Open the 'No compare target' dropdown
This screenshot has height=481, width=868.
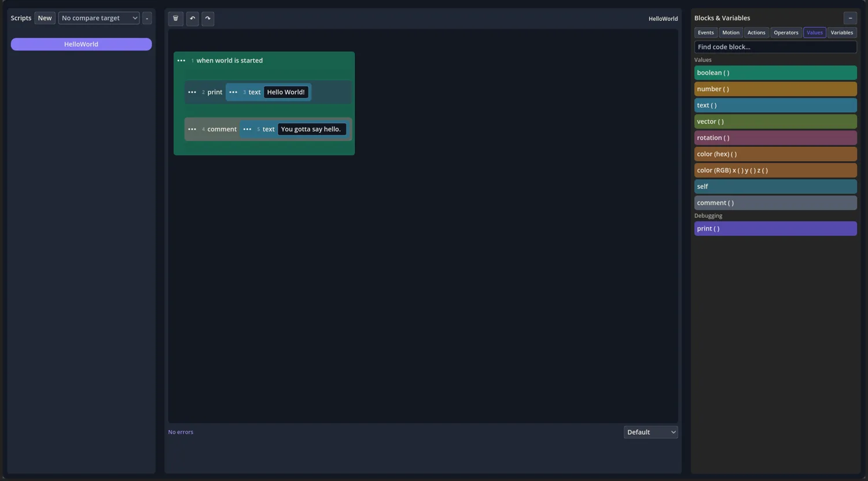point(99,18)
